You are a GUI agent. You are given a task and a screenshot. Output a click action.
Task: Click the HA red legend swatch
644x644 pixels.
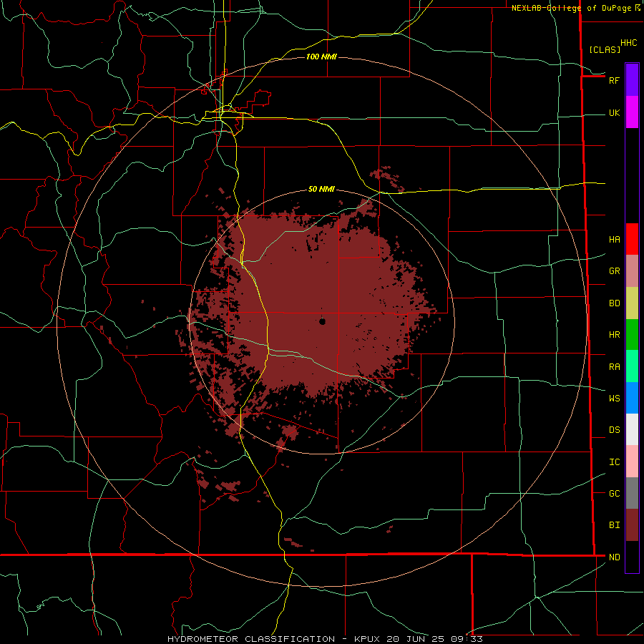(632, 239)
